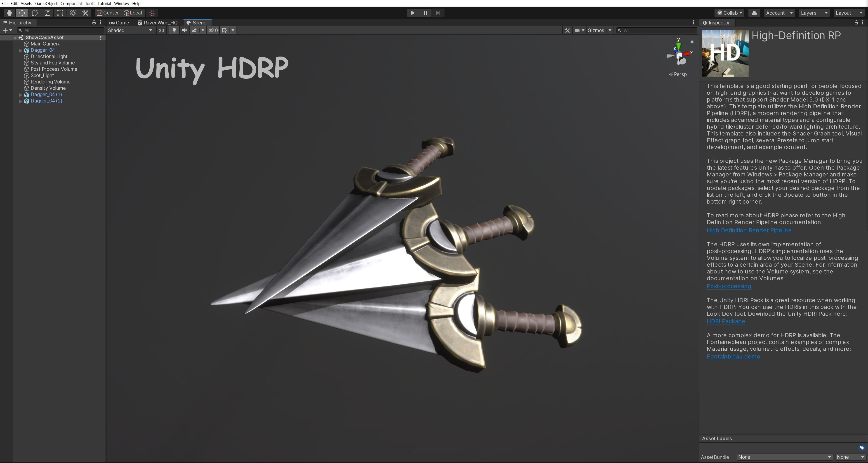
Task: Toggle the Inspector panel lock
Action: [856, 23]
